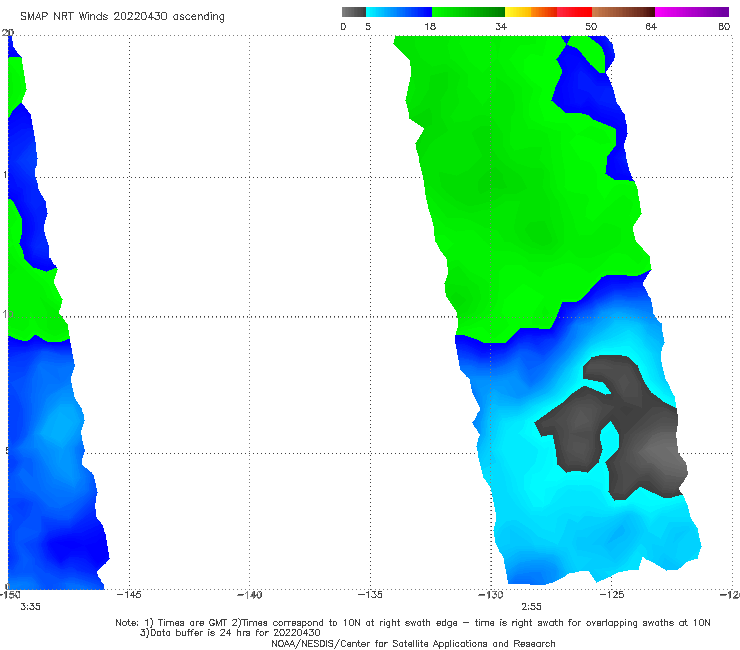Image resolution: width=740 pixels, height=650 pixels.
Task: Click the longitude label '-140'
Action: pos(250,595)
